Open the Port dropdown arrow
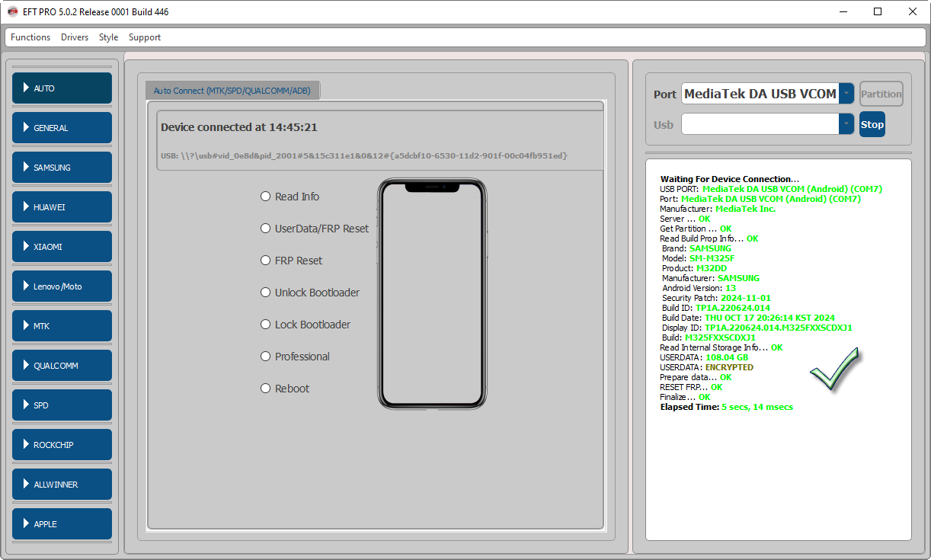 pyautogui.click(x=846, y=94)
